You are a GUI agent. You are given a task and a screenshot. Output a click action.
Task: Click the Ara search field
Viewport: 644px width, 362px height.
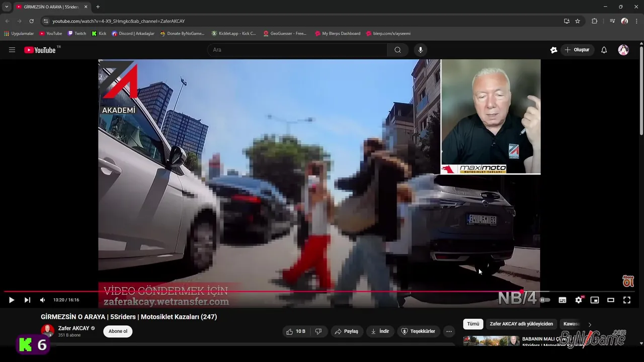click(x=297, y=50)
